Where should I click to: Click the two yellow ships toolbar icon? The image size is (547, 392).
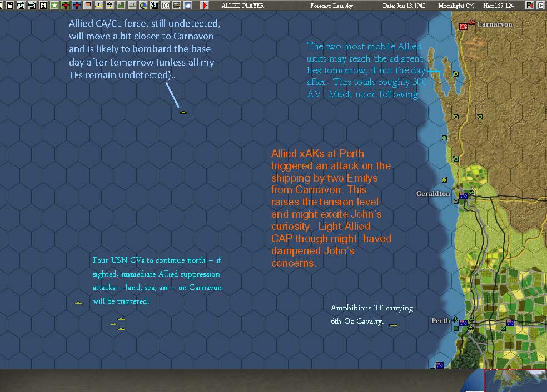click(x=110, y=5)
